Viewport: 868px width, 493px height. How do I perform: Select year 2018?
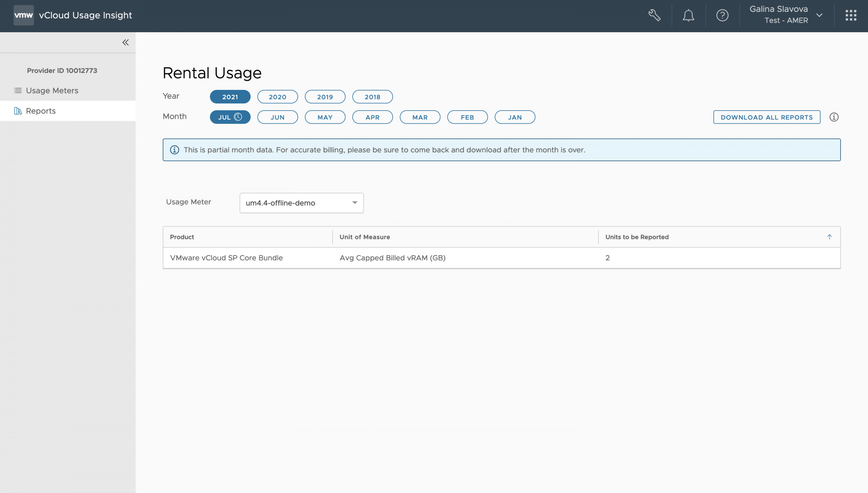click(x=372, y=97)
